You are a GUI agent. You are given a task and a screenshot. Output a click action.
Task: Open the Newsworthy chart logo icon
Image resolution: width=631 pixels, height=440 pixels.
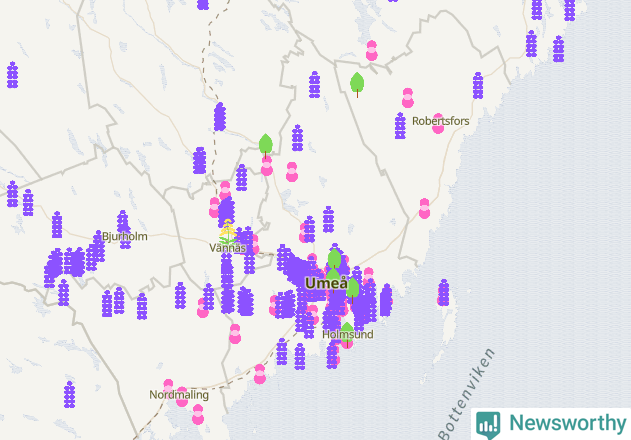tap(488, 424)
